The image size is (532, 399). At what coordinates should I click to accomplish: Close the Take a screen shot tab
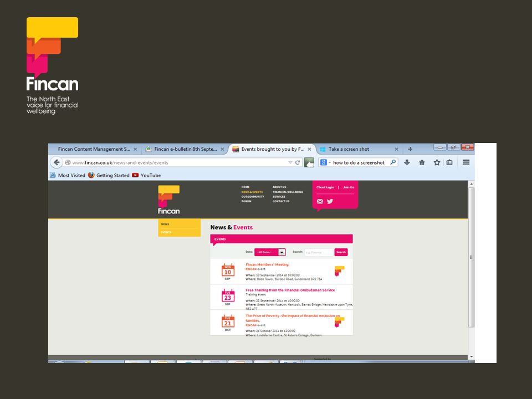click(x=396, y=149)
